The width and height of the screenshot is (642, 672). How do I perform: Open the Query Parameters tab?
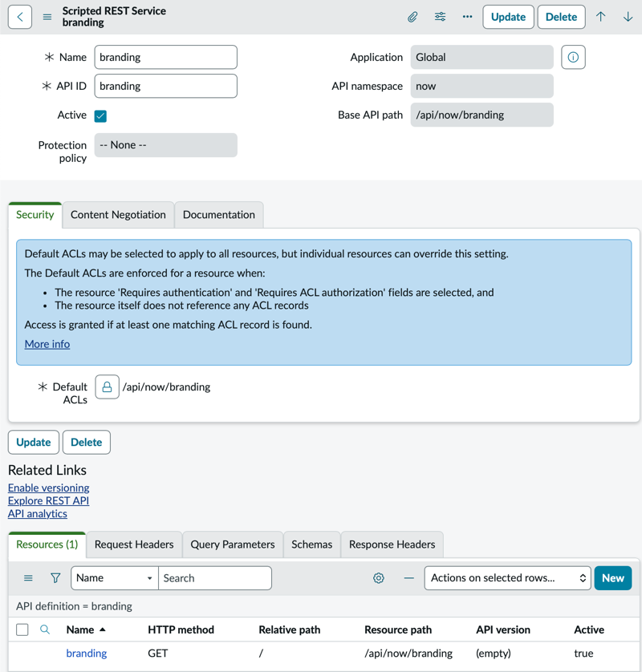(x=233, y=544)
